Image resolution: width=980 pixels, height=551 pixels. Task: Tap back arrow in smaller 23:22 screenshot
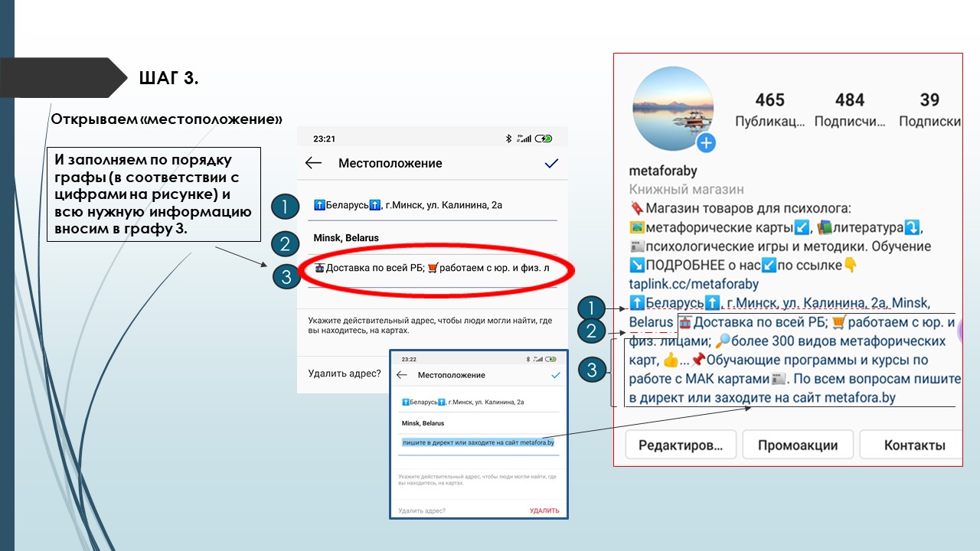402,375
